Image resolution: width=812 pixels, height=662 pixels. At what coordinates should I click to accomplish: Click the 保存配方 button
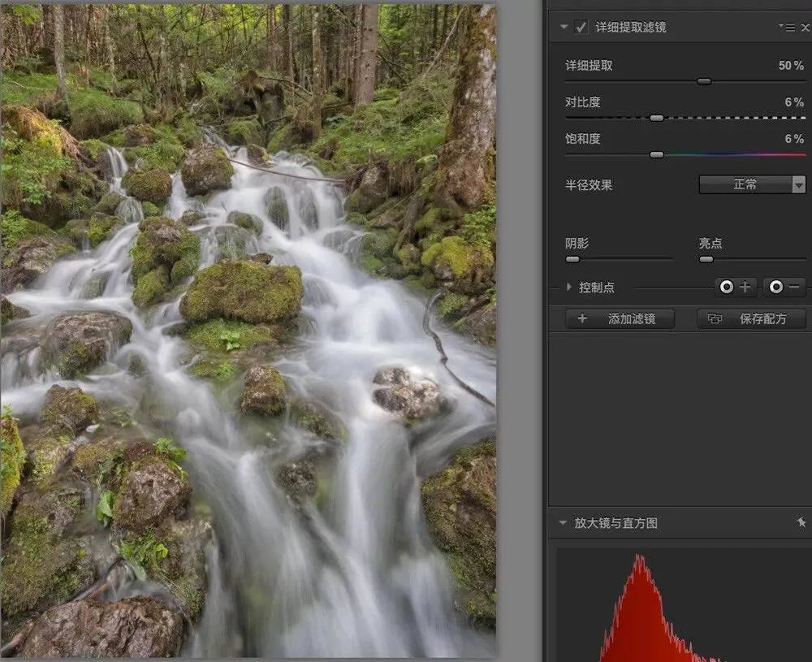751,318
